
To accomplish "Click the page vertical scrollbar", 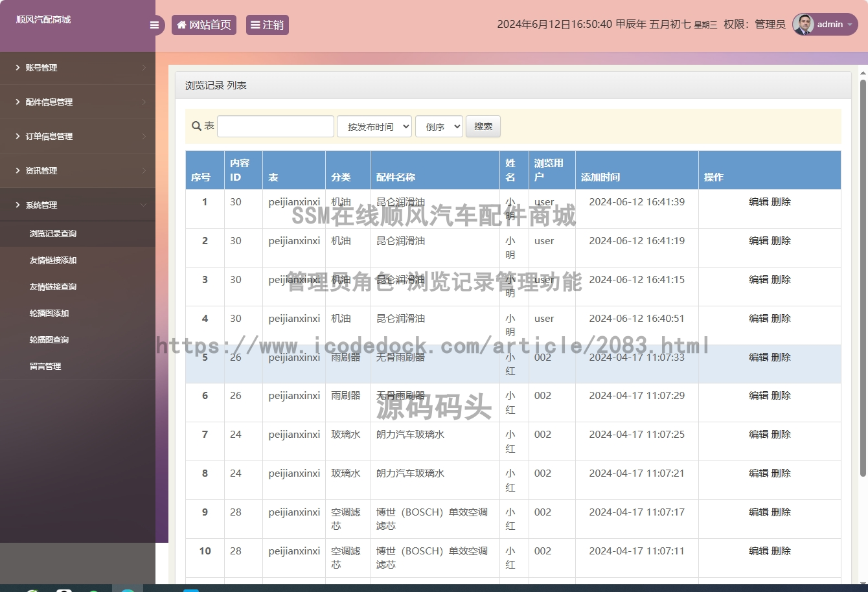I will coord(863,279).
